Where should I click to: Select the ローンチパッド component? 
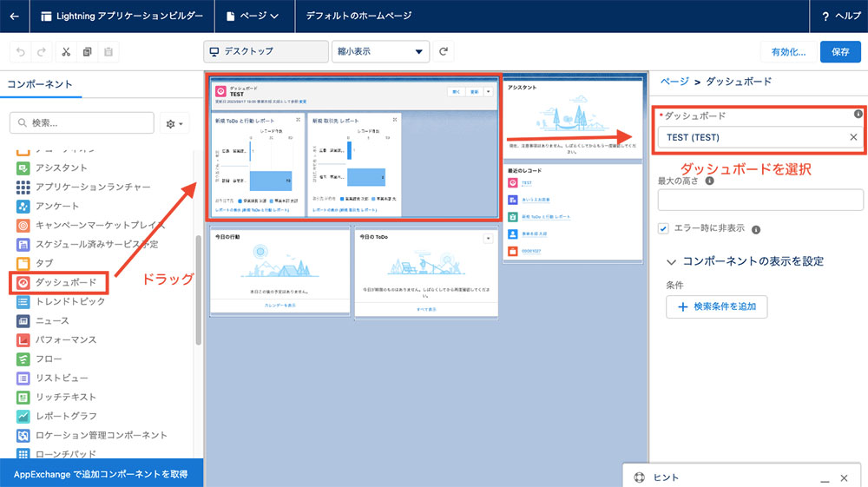coord(56,454)
